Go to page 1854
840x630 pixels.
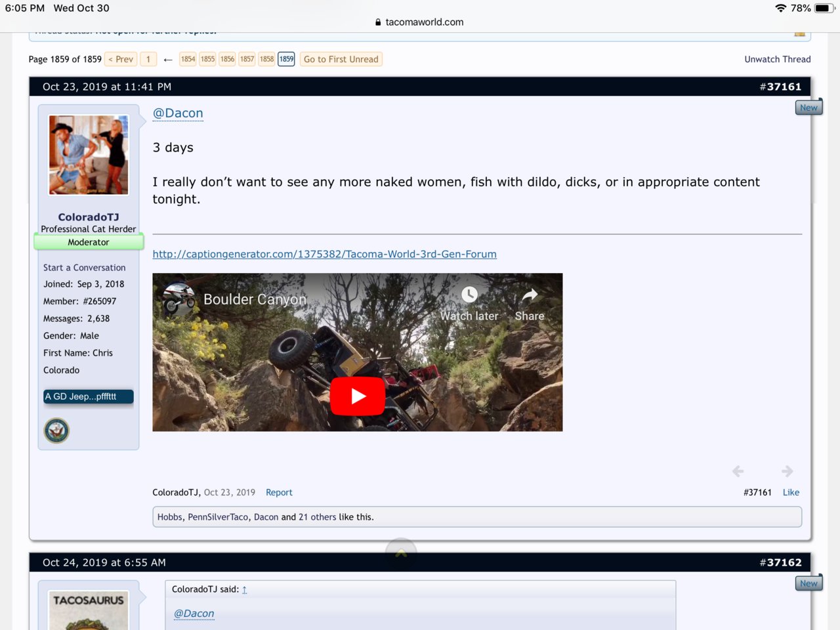pyautogui.click(x=188, y=59)
